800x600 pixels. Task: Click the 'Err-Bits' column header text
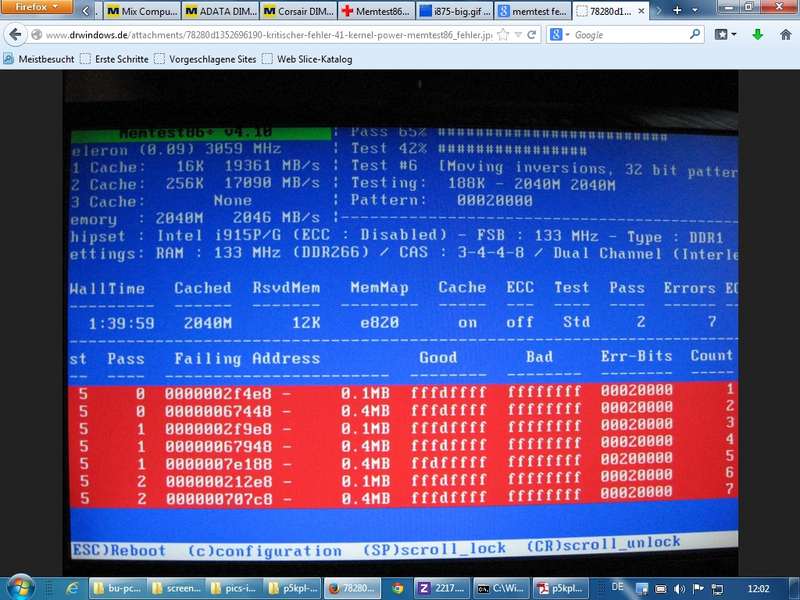point(636,356)
